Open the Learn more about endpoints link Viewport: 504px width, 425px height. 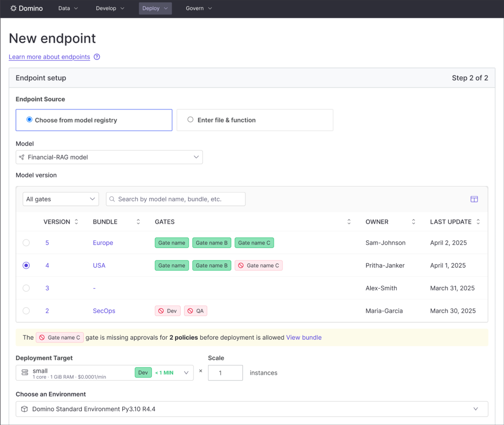[49, 57]
